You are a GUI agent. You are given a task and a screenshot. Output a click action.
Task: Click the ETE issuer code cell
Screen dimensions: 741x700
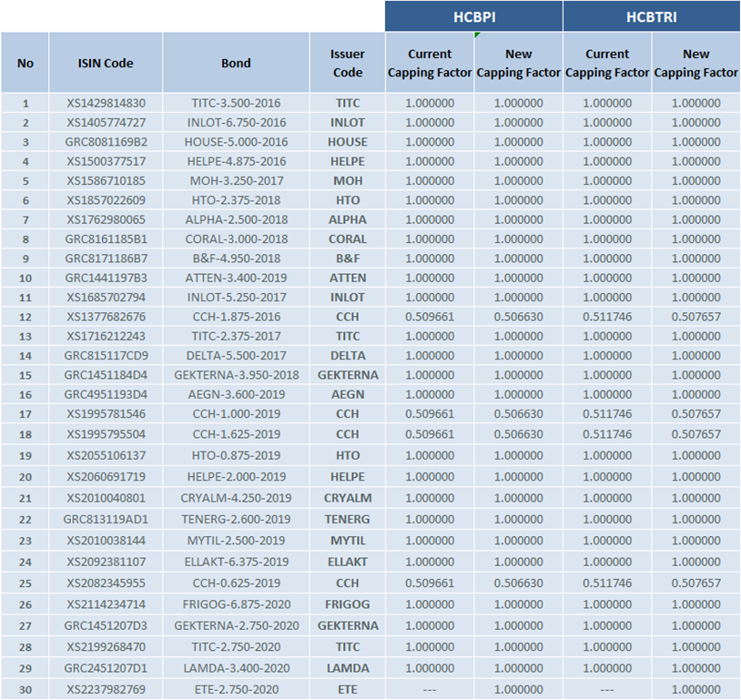click(347, 689)
